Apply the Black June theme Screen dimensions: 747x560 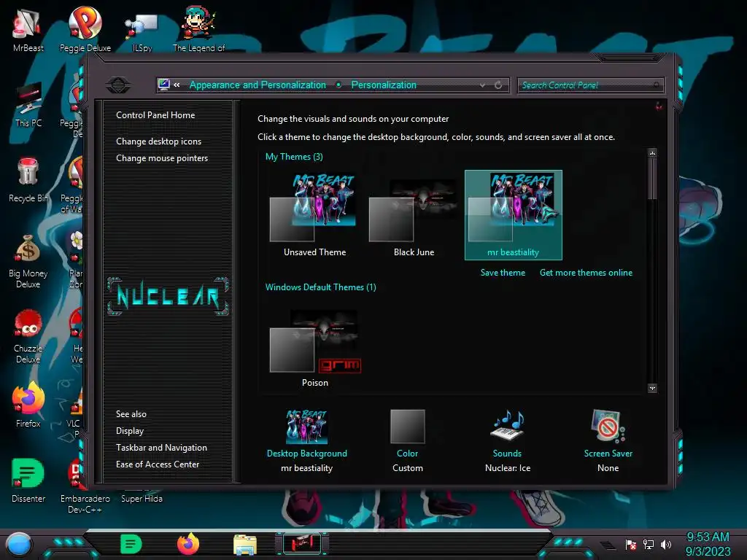pos(414,215)
